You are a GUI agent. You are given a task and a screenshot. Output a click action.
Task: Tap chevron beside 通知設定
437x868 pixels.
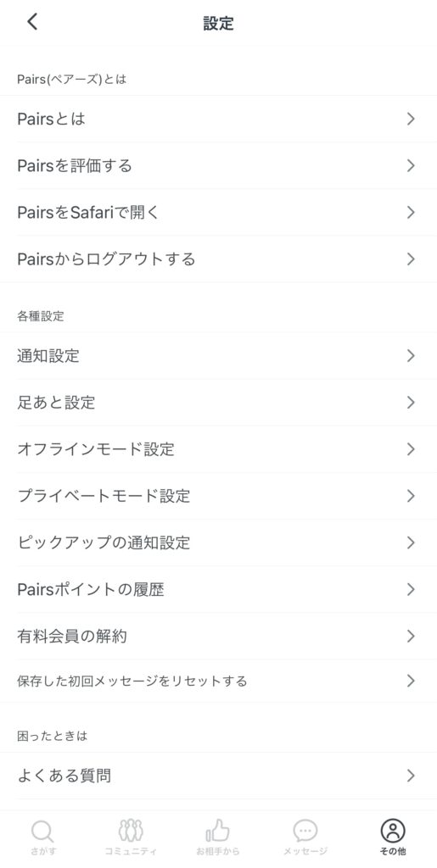click(x=411, y=355)
